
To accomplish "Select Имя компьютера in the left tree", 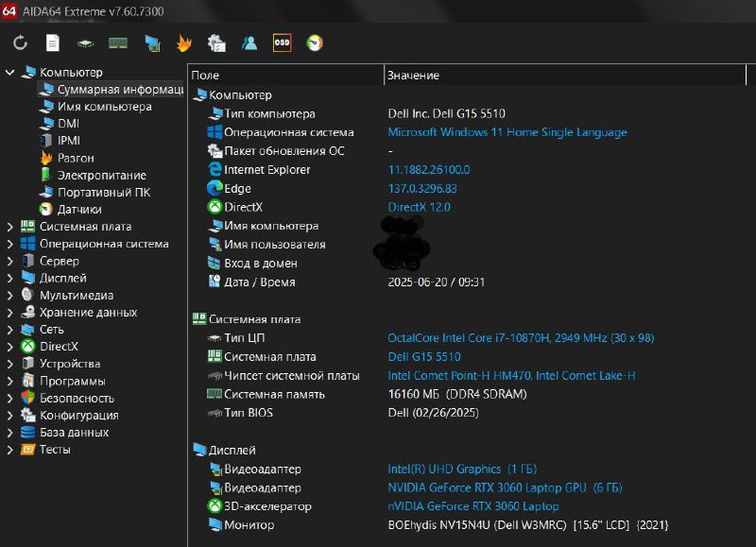I will [x=96, y=107].
